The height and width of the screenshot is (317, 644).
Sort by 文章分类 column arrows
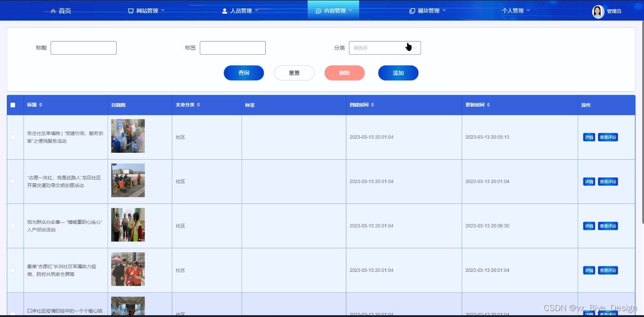click(198, 105)
